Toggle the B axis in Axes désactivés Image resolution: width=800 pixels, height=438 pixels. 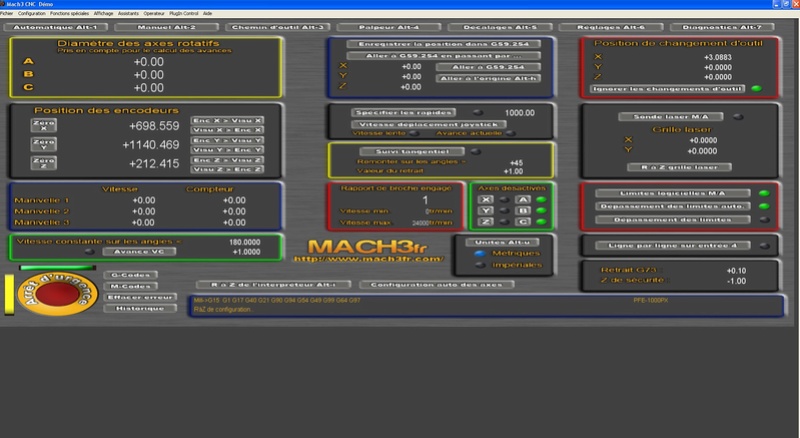click(x=523, y=210)
